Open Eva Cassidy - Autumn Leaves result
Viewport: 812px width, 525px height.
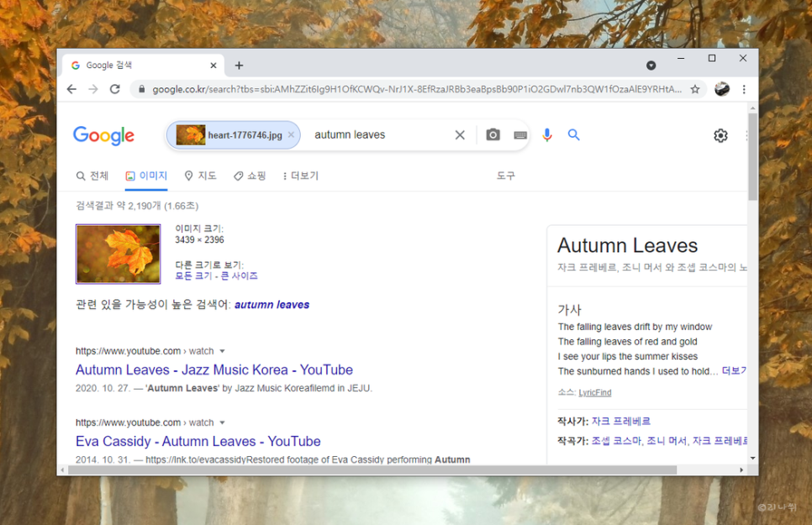click(x=198, y=441)
